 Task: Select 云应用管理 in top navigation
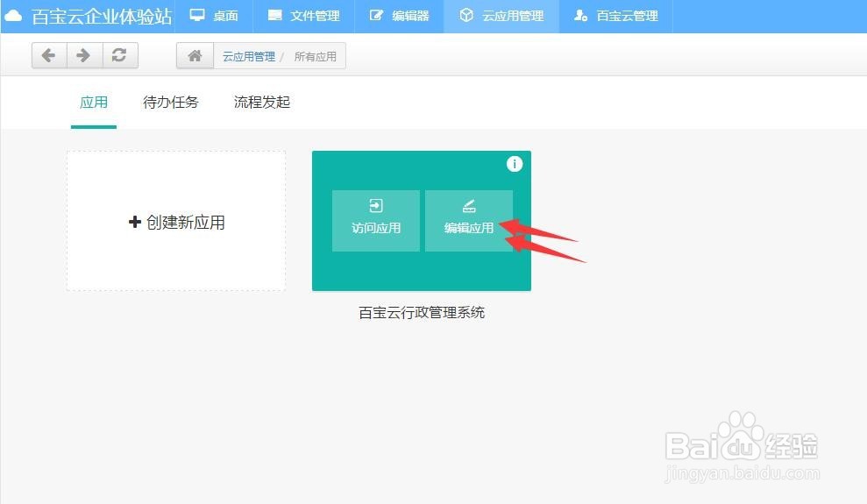point(501,16)
